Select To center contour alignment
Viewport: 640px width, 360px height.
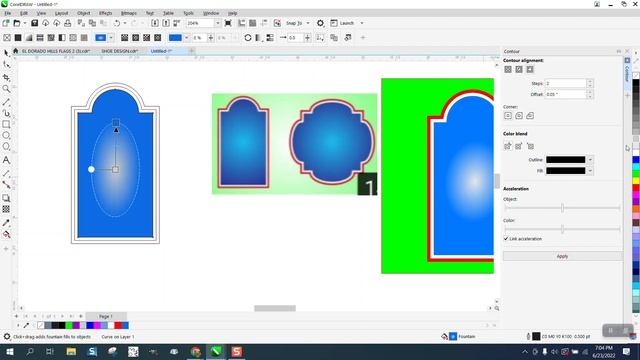coord(508,69)
